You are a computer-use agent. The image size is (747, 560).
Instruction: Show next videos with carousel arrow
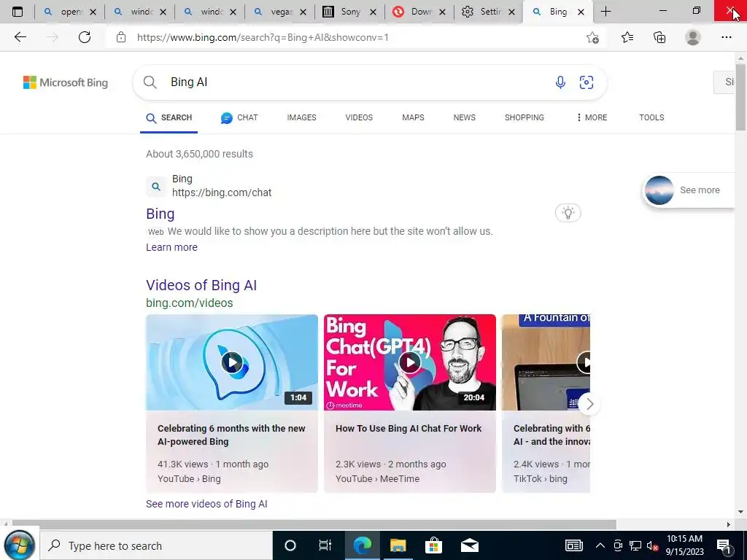coord(589,404)
